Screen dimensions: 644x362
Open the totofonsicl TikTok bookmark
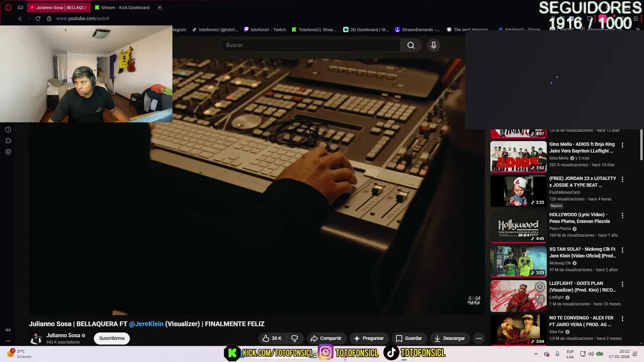[x=215, y=30]
